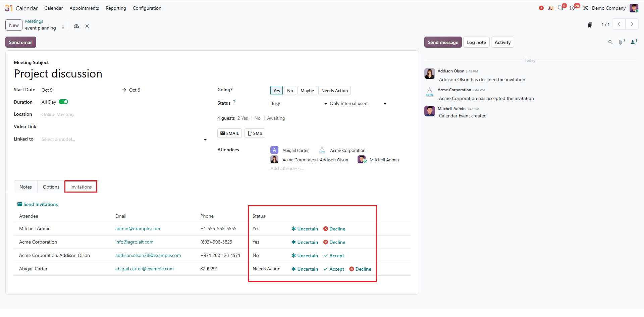This screenshot has height=317, width=644.
Task: Go to the previous record arrow
Action: (x=619, y=24)
